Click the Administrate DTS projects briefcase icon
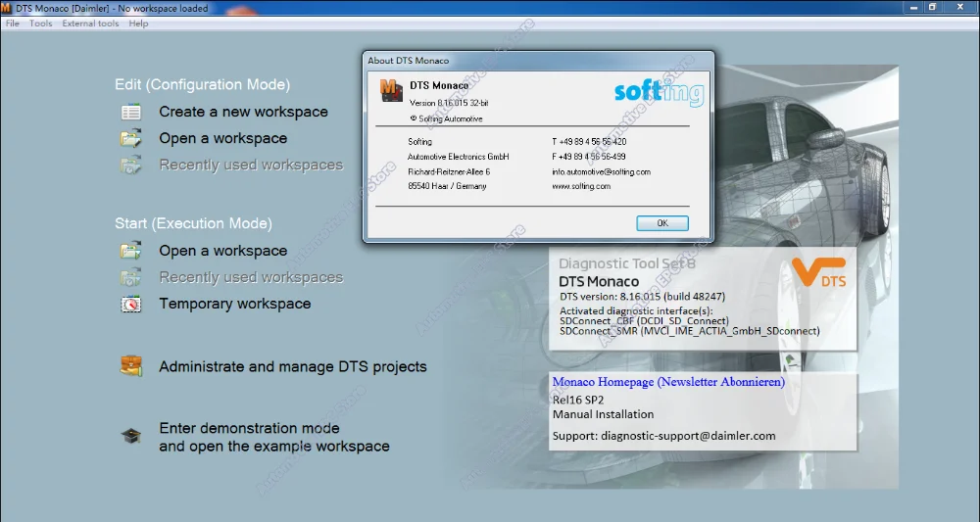This screenshot has height=522, width=980. (131, 366)
